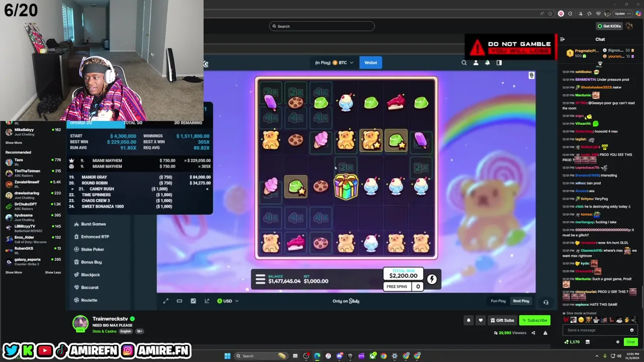
Task: Open the Windows Start menu
Action: coord(227,356)
